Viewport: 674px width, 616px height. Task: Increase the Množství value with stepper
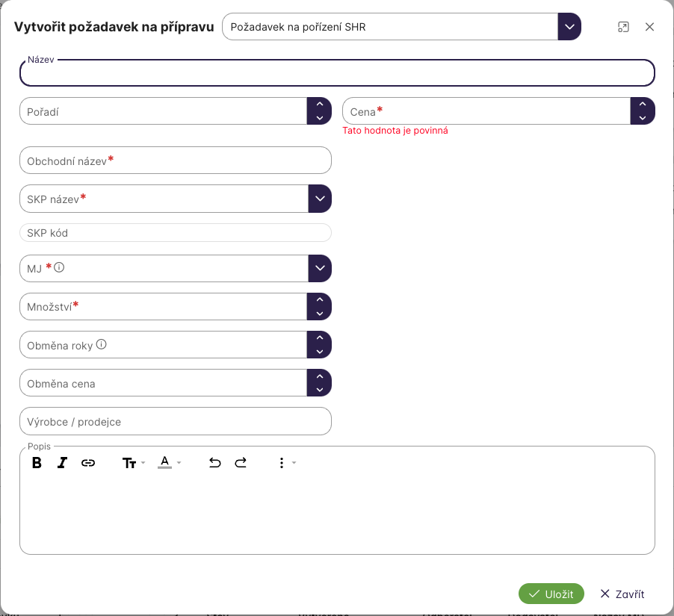click(320, 300)
